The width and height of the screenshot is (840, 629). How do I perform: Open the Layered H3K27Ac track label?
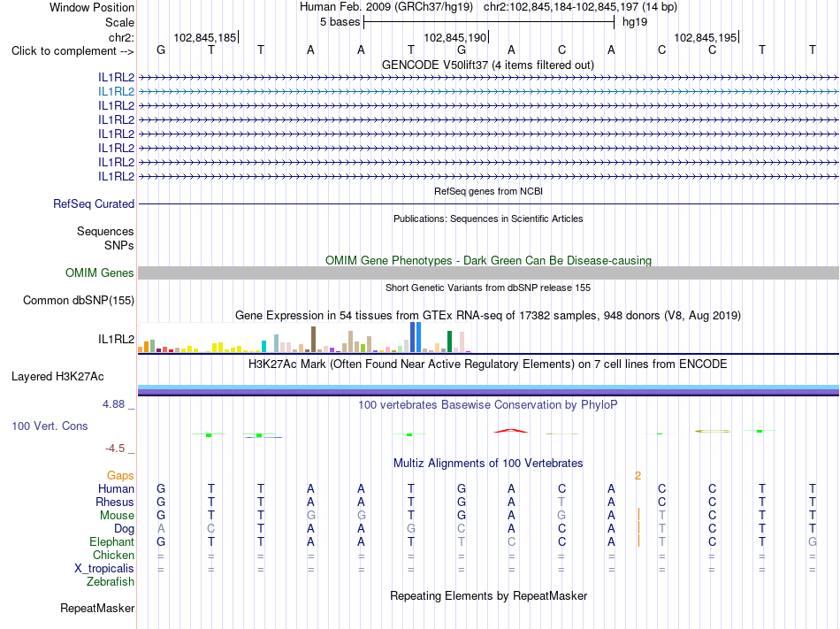(57, 377)
